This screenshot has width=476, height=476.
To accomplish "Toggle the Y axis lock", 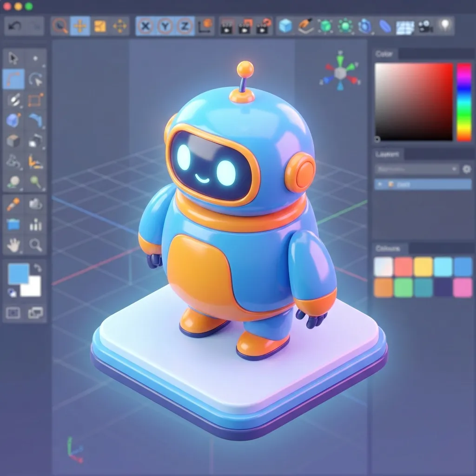I will coord(165,26).
